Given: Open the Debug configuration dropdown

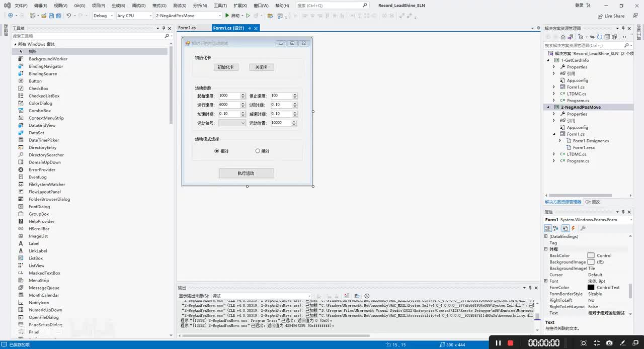Looking at the screenshot, I should click(x=103, y=16).
